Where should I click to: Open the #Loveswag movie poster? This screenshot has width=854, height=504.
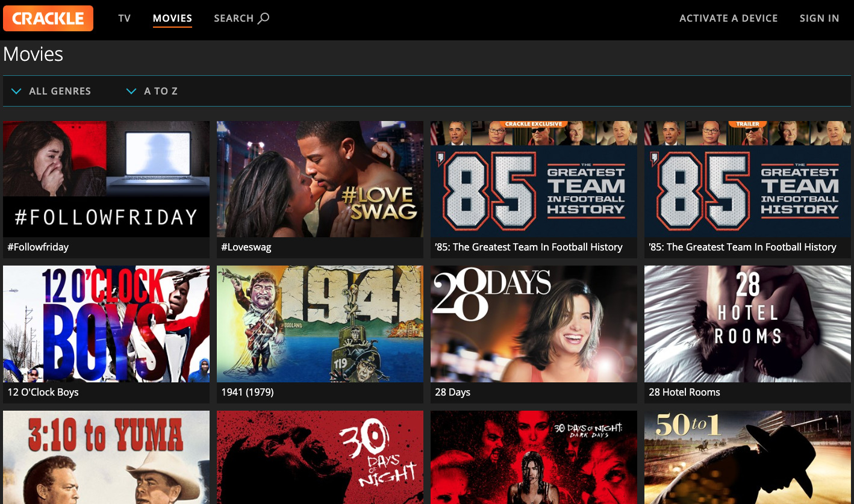(320, 179)
